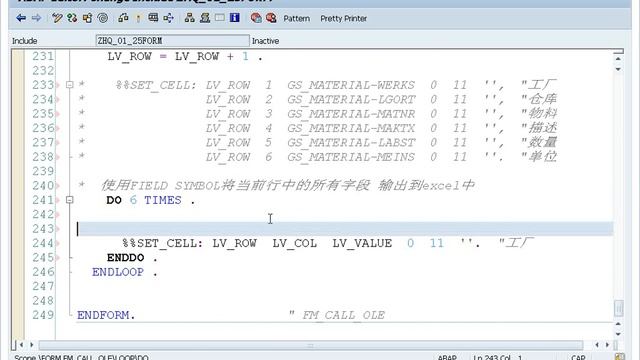
Task: Click the horizontal scrollbar thumb
Action: [311, 345]
